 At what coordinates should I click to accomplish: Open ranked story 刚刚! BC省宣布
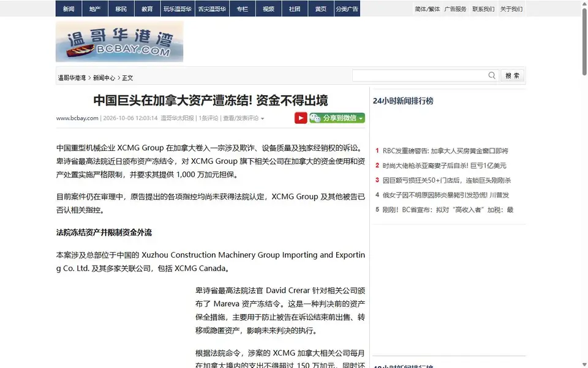coord(448,210)
